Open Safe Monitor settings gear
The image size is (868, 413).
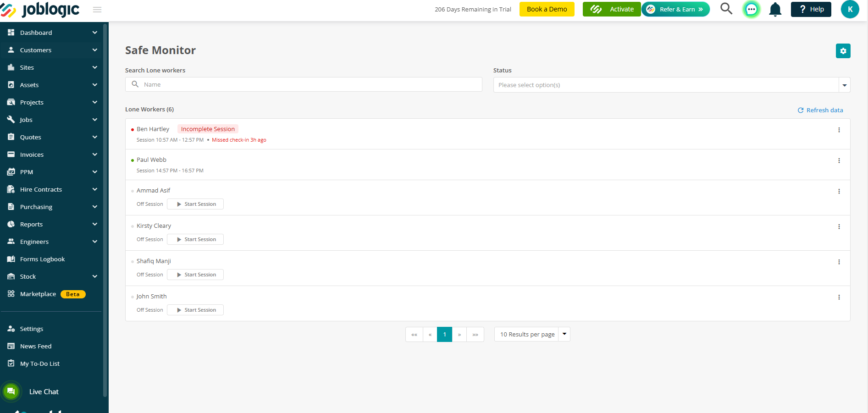click(843, 51)
